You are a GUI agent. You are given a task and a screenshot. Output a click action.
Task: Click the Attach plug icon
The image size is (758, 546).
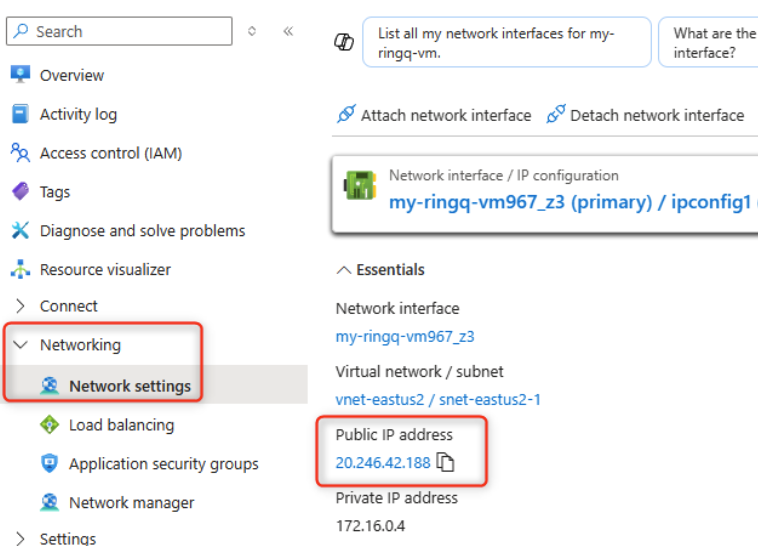pyautogui.click(x=346, y=114)
